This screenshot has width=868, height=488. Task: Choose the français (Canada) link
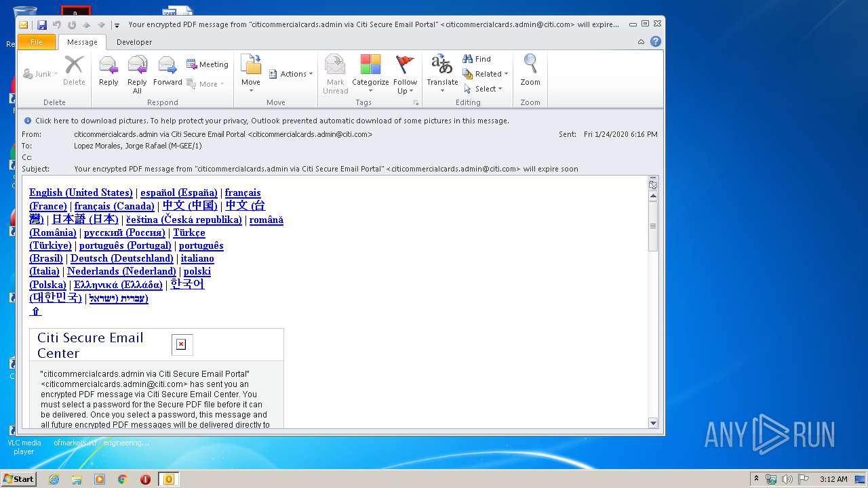pos(115,206)
